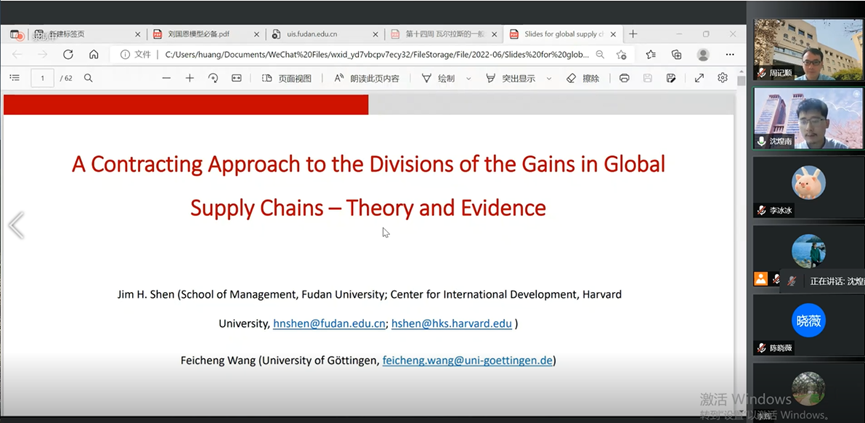The height and width of the screenshot is (423, 865).
Task: Switch to the 刘国恩模型必备.pdf tab
Action: pos(198,33)
